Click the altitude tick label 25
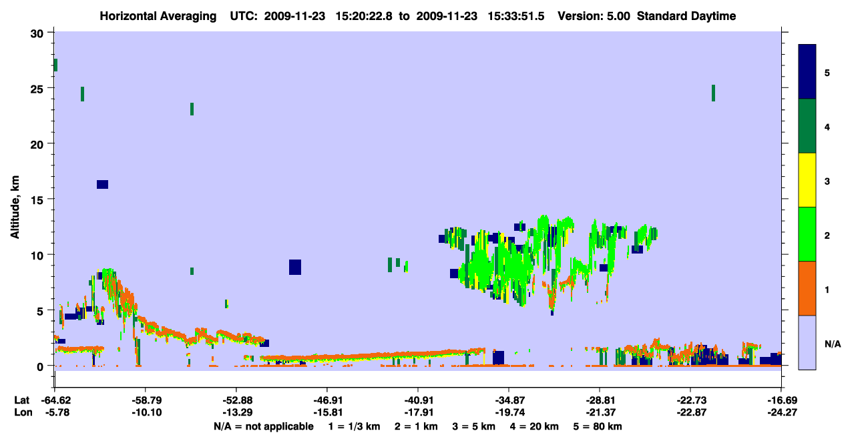 tap(38, 88)
